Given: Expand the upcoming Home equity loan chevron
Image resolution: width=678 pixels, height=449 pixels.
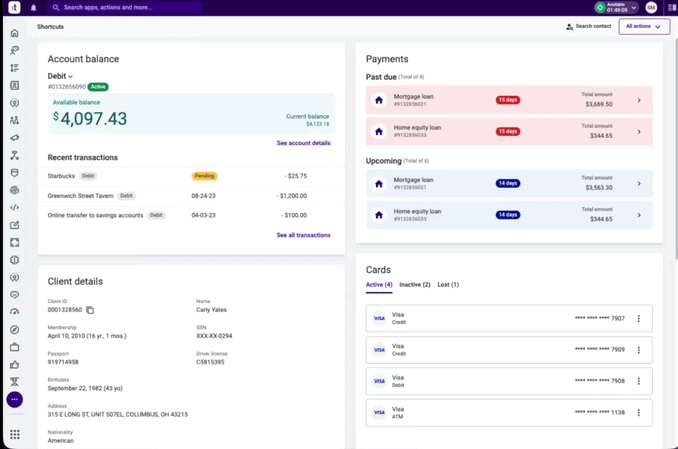Looking at the screenshot, I should (639, 215).
